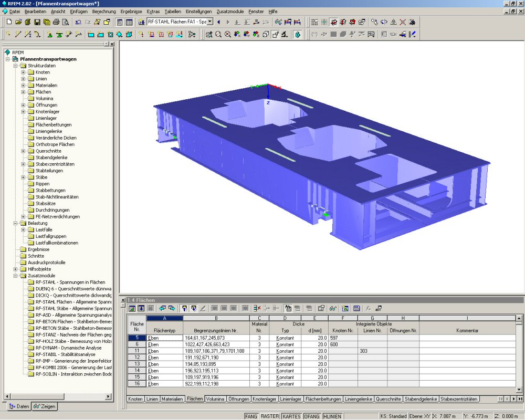
Task: Collapse the Belastung tree node
Action: [15, 223]
